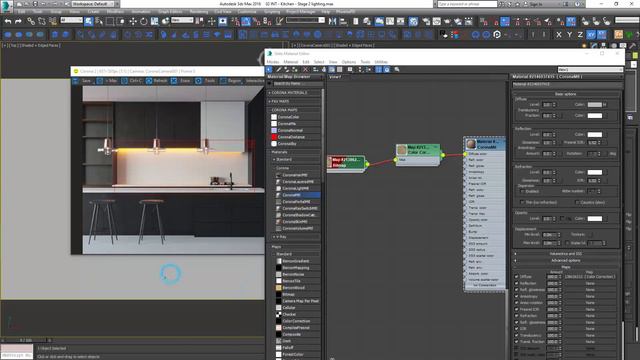Click Assign Material to Selection icon
Viewport: 640px width, 360px height.
click(295, 70)
